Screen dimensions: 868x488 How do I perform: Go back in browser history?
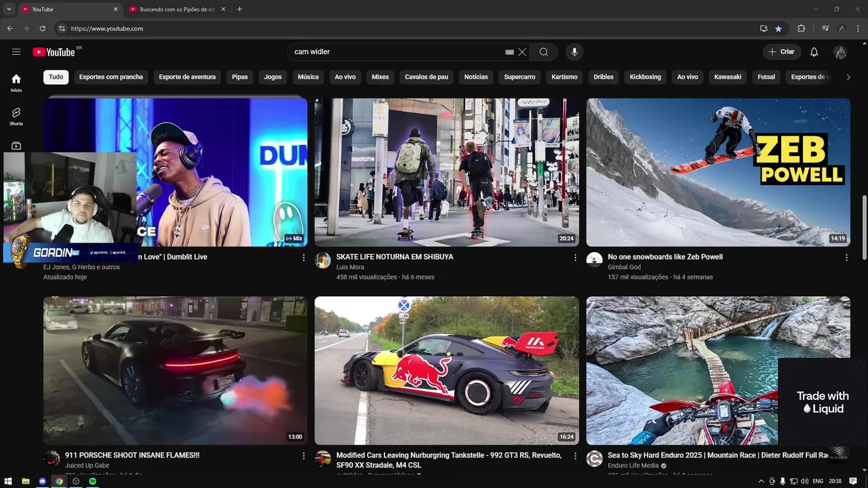point(9,28)
